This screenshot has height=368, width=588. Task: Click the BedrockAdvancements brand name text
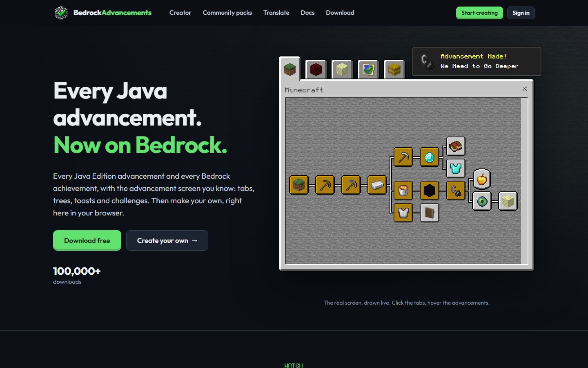112,13
